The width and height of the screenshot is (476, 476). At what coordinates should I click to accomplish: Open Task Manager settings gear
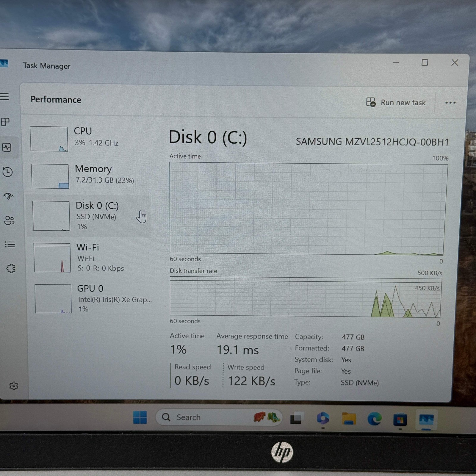point(14,386)
